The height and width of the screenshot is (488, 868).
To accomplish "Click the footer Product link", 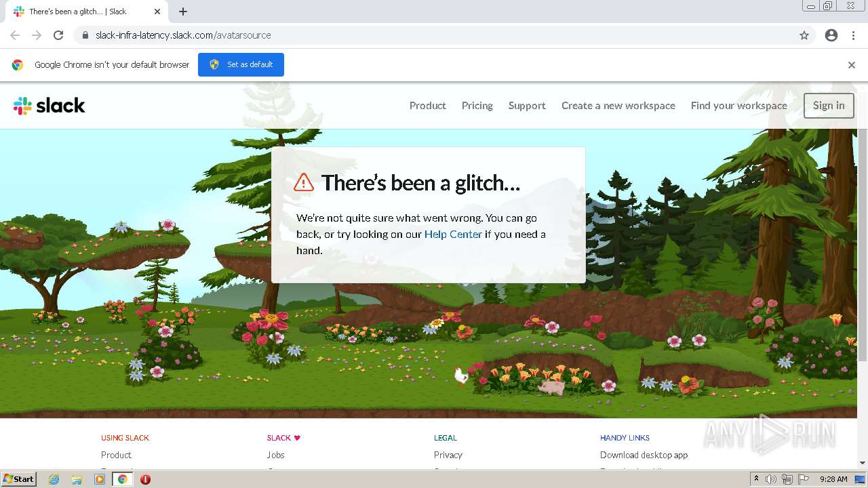I will [116, 455].
